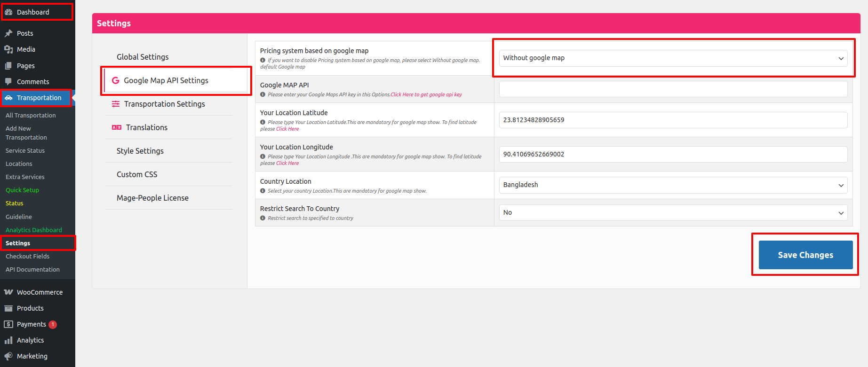The height and width of the screenshot is (367, 868).
Task: Open the Style Settings tab
Action: (x=140, y=151)
